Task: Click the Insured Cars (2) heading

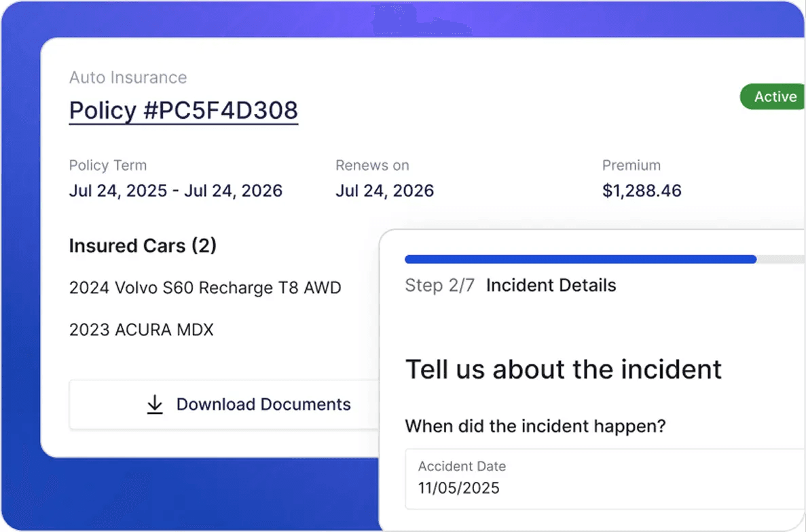Action: point(143,246)
